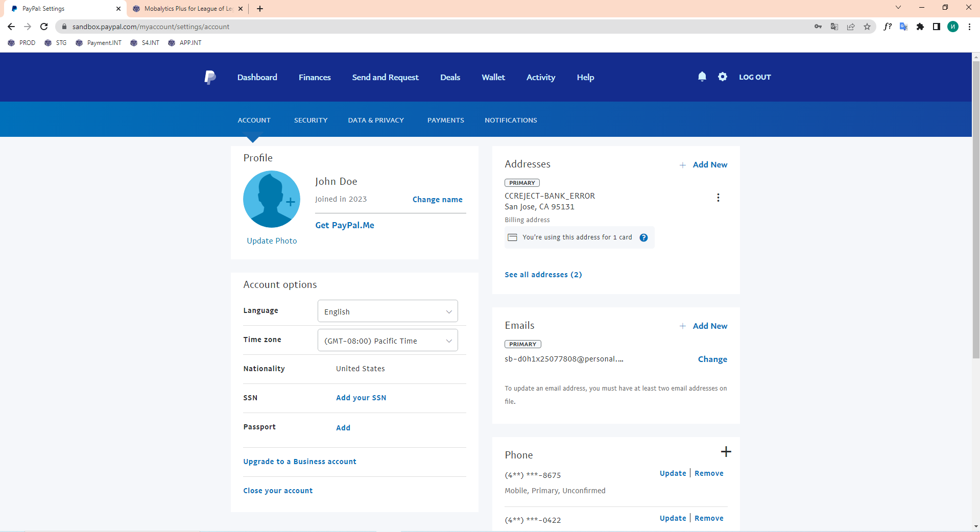Switch to the NOTIFICATIONS tab
980x532 pixels.
click(511, 120)
